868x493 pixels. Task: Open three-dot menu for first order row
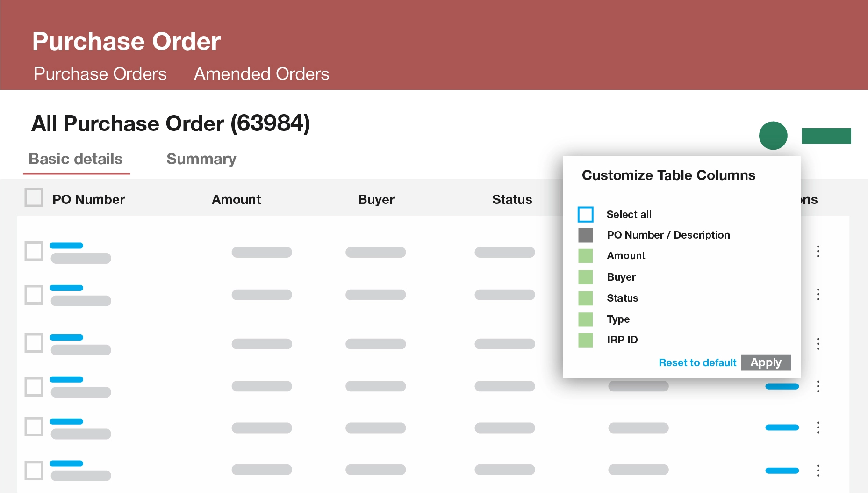click(x=818, y=252)
